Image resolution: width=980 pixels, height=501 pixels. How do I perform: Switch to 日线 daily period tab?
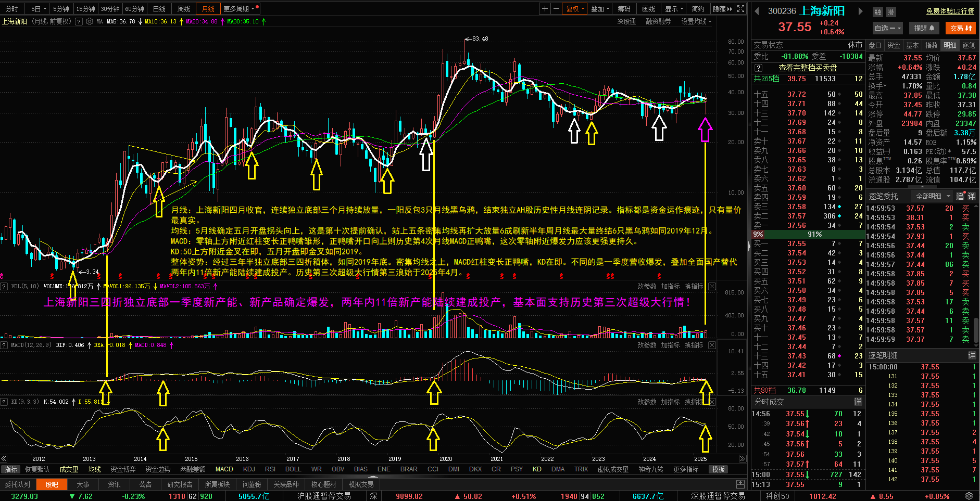click(159, 9)
